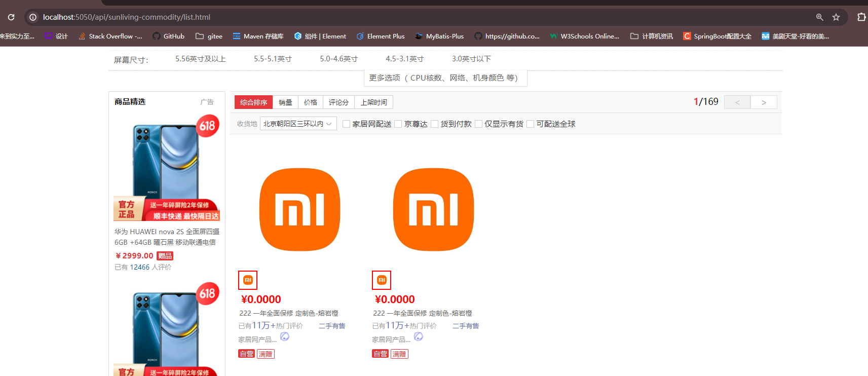This screenshot has height=376, width=868.
Task: Click second product's 二手有售 link
Action: tap(466, 326)
